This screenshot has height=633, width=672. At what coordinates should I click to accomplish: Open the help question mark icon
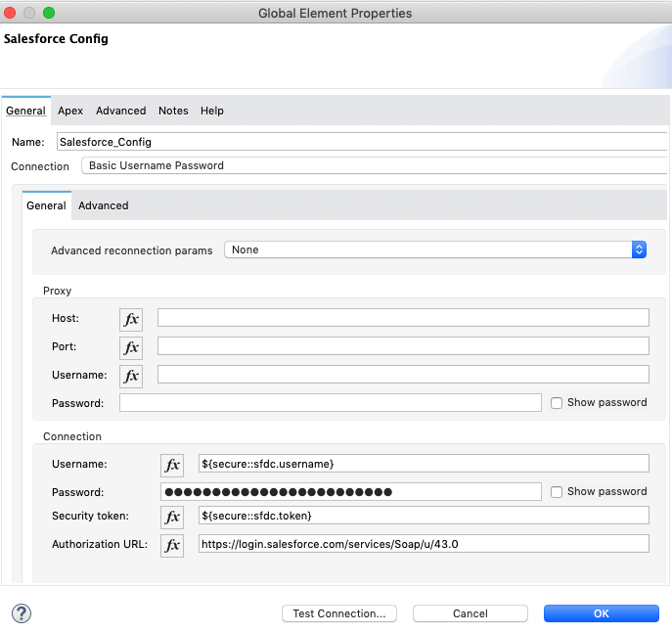[22, 613]
